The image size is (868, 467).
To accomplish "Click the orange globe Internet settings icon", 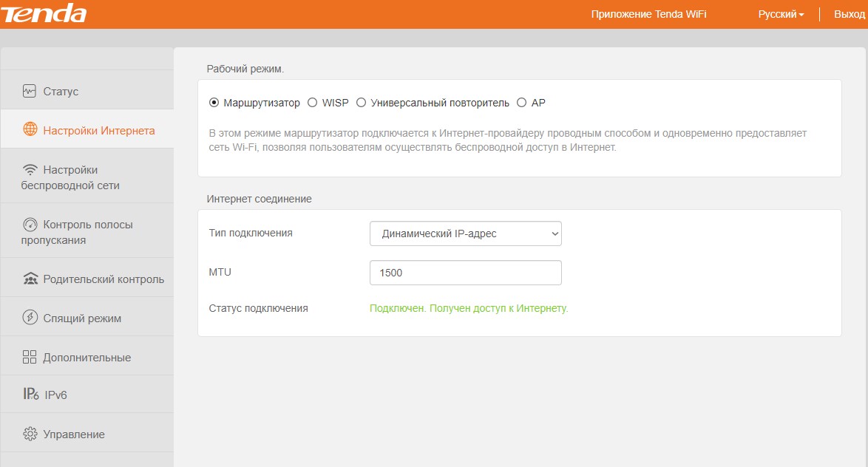I will 30,129.
